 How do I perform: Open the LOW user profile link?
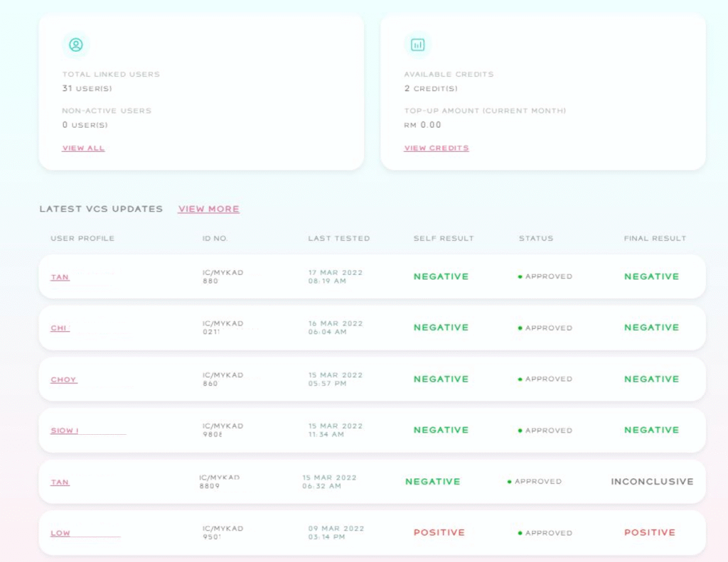[60, 533]
